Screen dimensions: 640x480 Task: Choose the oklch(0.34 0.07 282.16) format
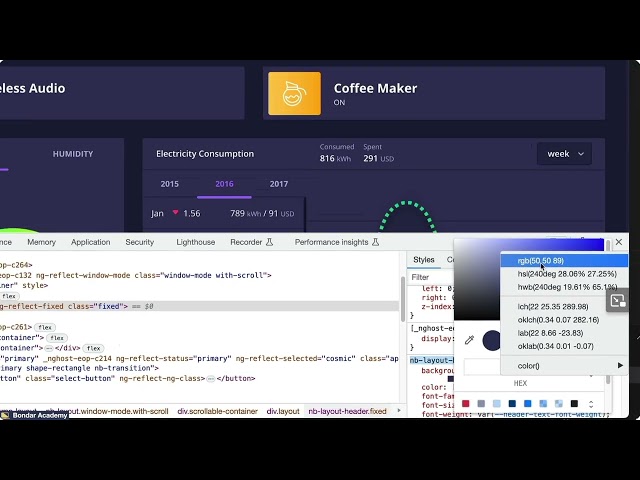click(564, 320)
